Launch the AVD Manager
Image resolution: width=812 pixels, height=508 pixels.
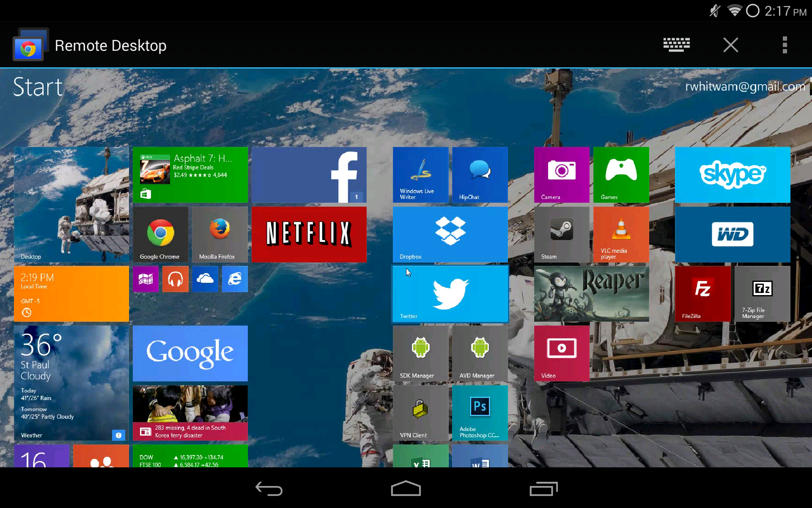click(480, 353)
